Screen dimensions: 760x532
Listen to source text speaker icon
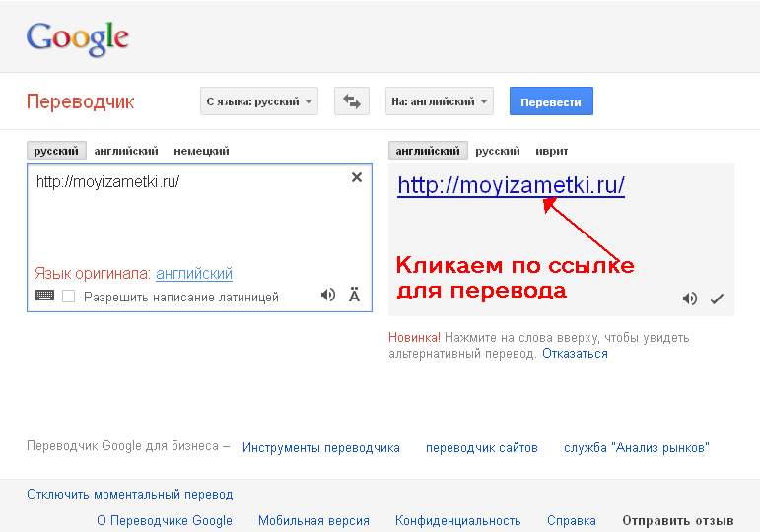point(328,295)
